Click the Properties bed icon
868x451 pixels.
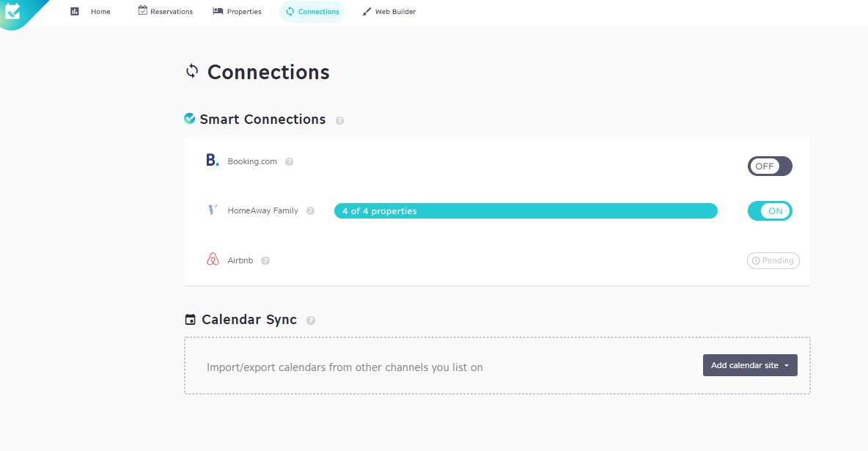coord(218,11)
